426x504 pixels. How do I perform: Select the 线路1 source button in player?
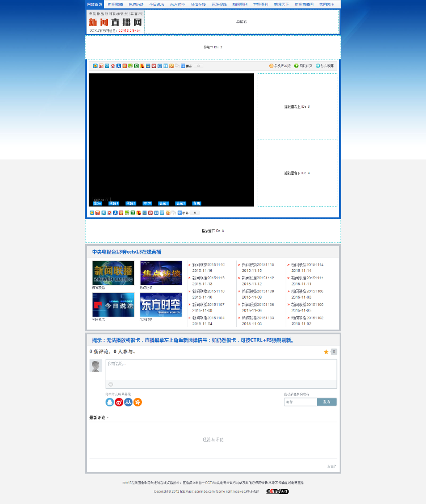coord(114,203)
